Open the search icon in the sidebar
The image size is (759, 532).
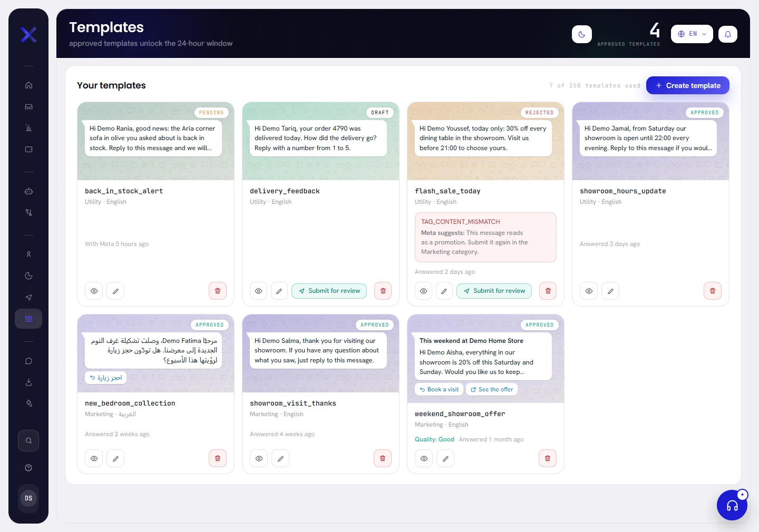pyautogui.click(x=28, y=441)
